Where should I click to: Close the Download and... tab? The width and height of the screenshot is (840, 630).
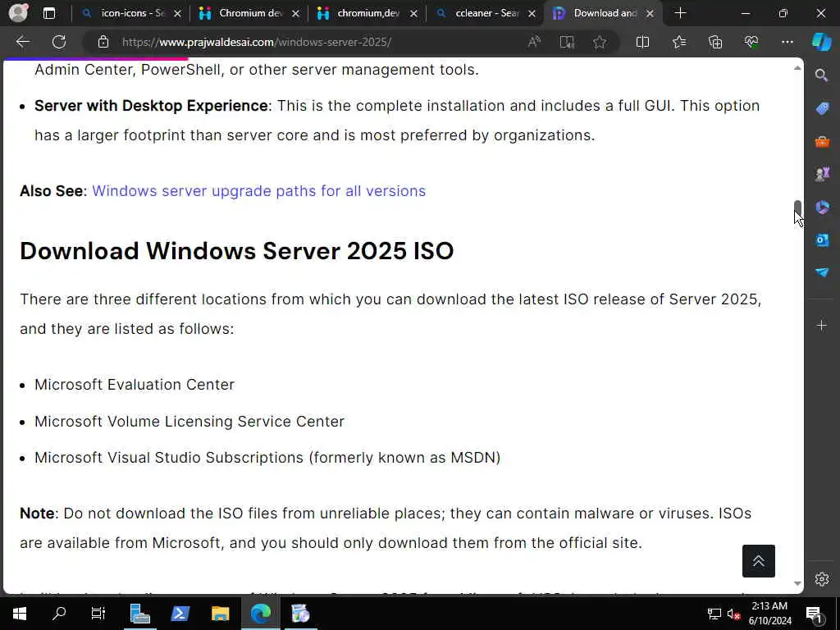point(650,14)
